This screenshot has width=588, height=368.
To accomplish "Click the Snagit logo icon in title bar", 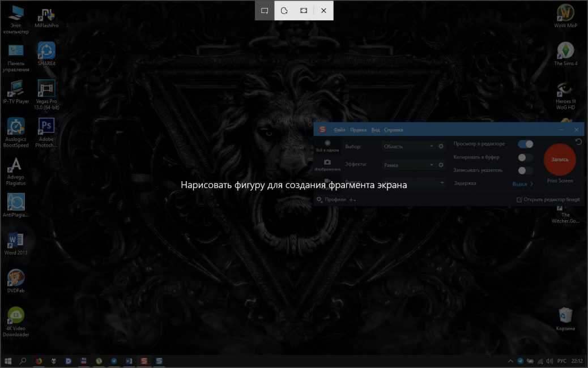I will pyautogui.click(x=322, y=130).
